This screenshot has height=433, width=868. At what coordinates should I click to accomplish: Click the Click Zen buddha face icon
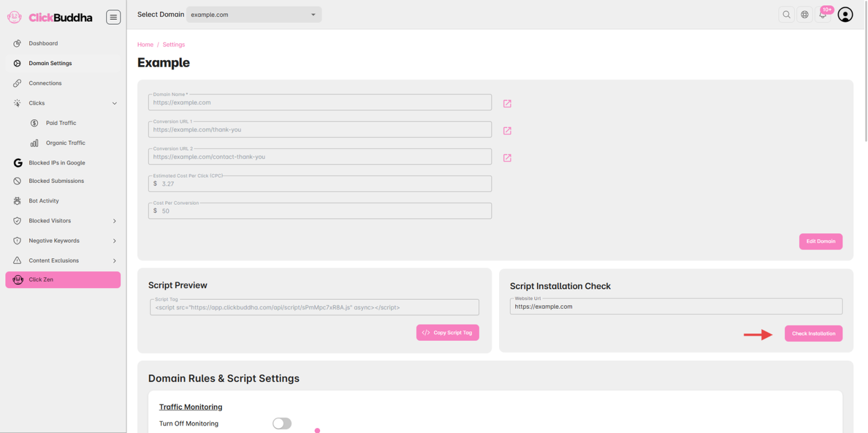(18, 280)
